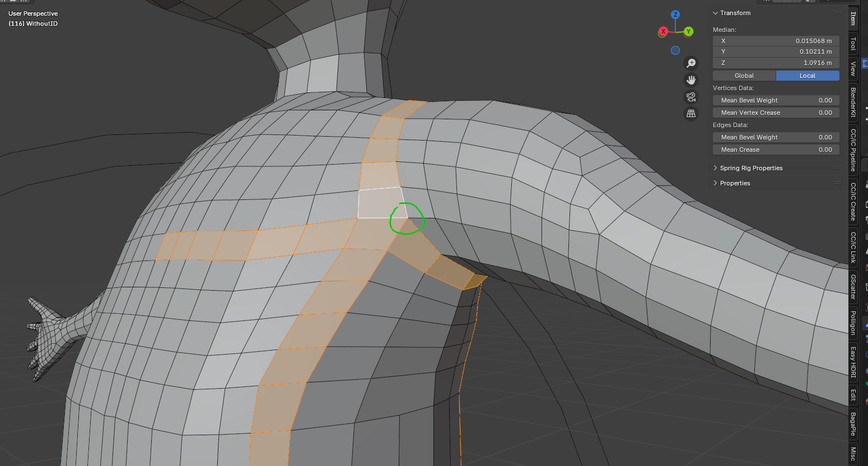
Task: Click the Median Y value field
Action: [776, 52]
